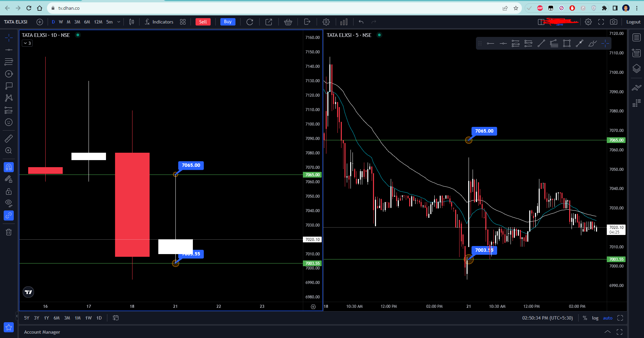Toggle magnet mode on left sidebar
Image resolution: width=644 pixels, height=338 pixels.
pyautogui.click(x=9, y=167)
